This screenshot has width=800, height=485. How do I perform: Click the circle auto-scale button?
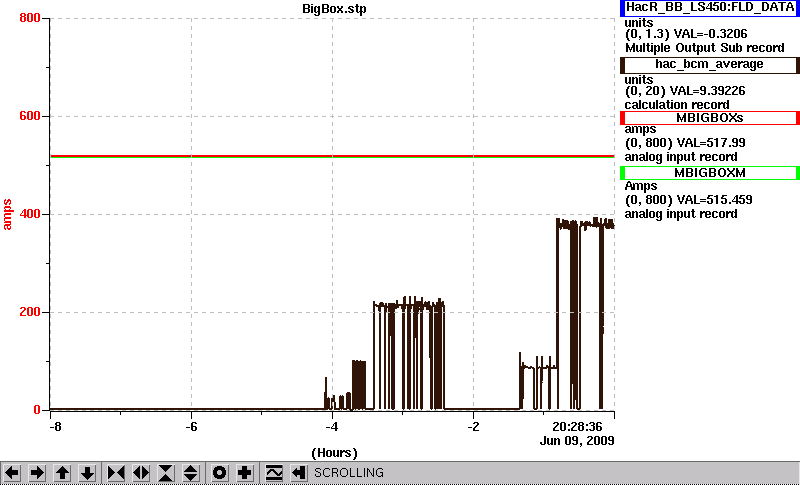coord(220,473)
